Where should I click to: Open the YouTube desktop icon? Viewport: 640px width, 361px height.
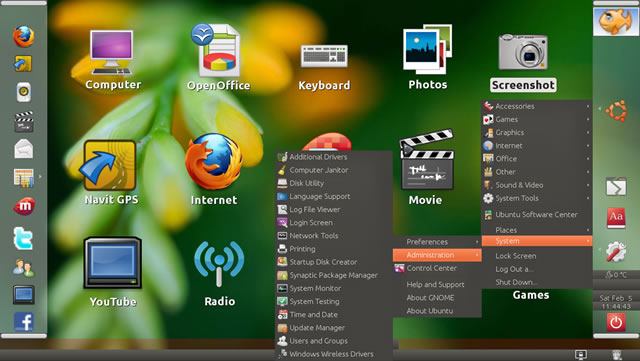(113, 263)
